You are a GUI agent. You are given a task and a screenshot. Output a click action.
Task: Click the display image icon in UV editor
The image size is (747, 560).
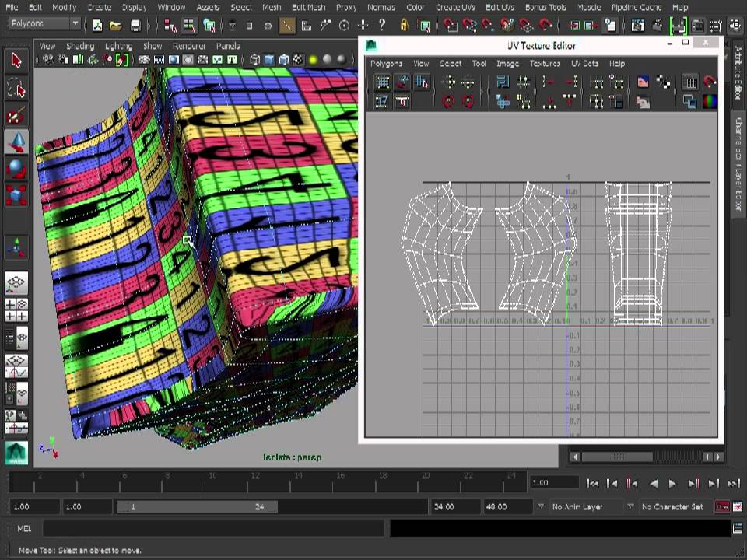pyautogui.click(x=643, y=82)
